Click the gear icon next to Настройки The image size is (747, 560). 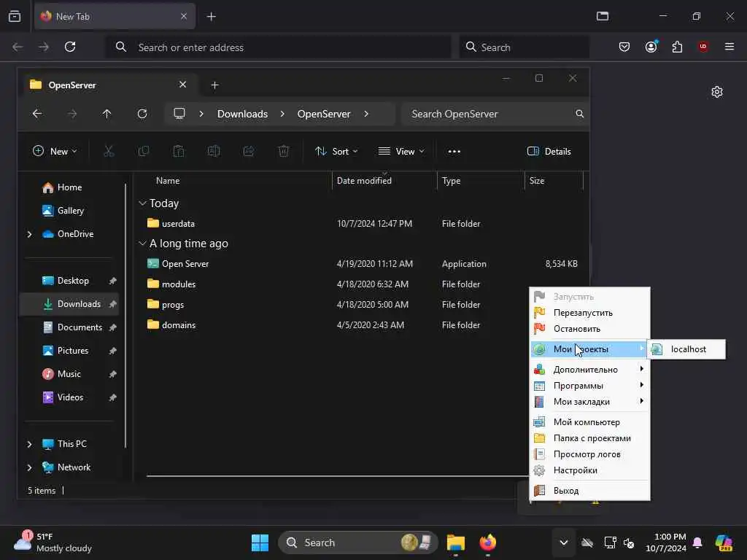[x=539, y=470]
